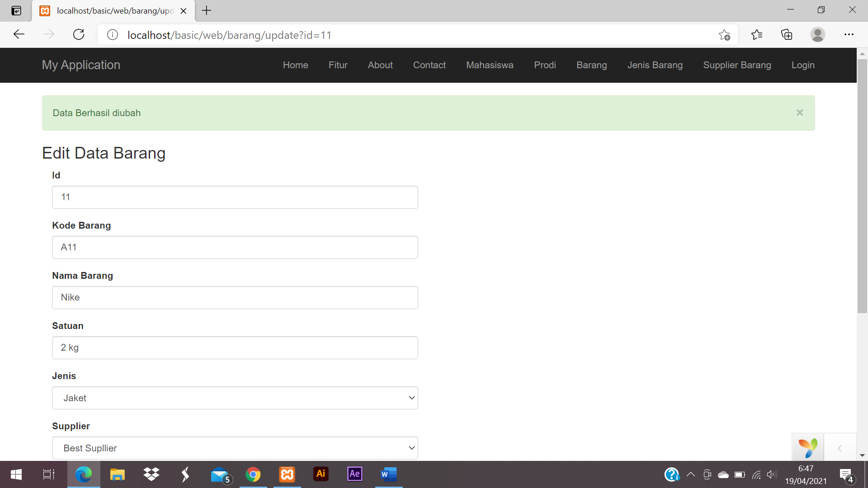This screenshot has height=488, width=868.
Task: Click the vertical page scrollbar thumb
Action: 862,185
